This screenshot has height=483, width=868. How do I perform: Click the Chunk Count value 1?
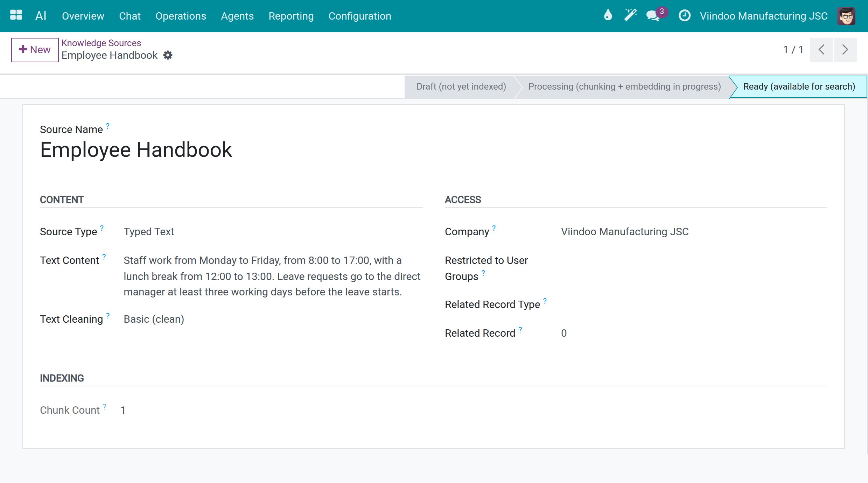coord(123,410)
